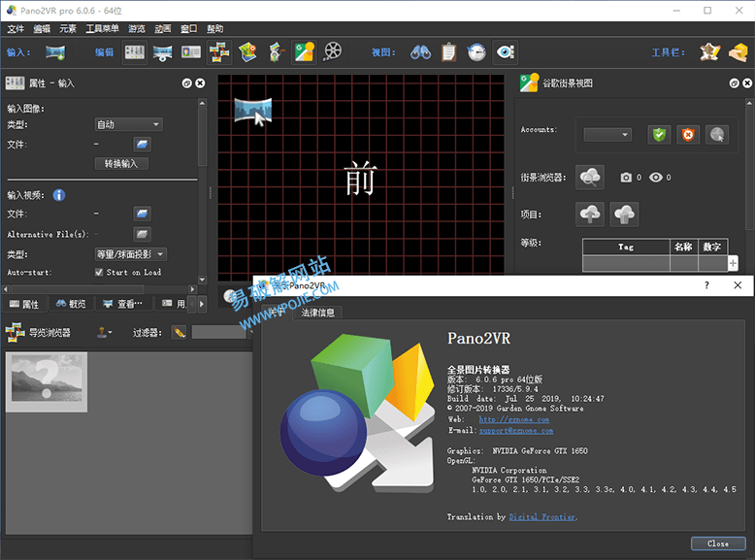Close the About Pano2VR dialog
755x560 pixels.
click(738, 285)
